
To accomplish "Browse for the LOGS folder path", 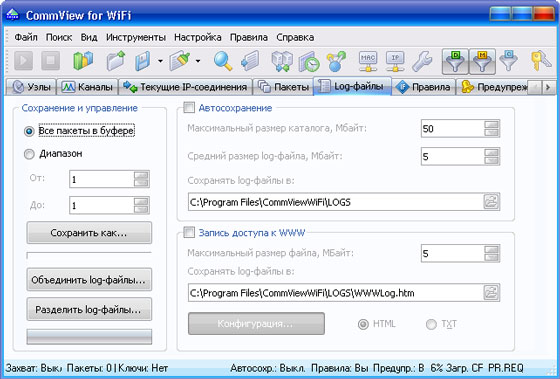I will coord(491,202).
